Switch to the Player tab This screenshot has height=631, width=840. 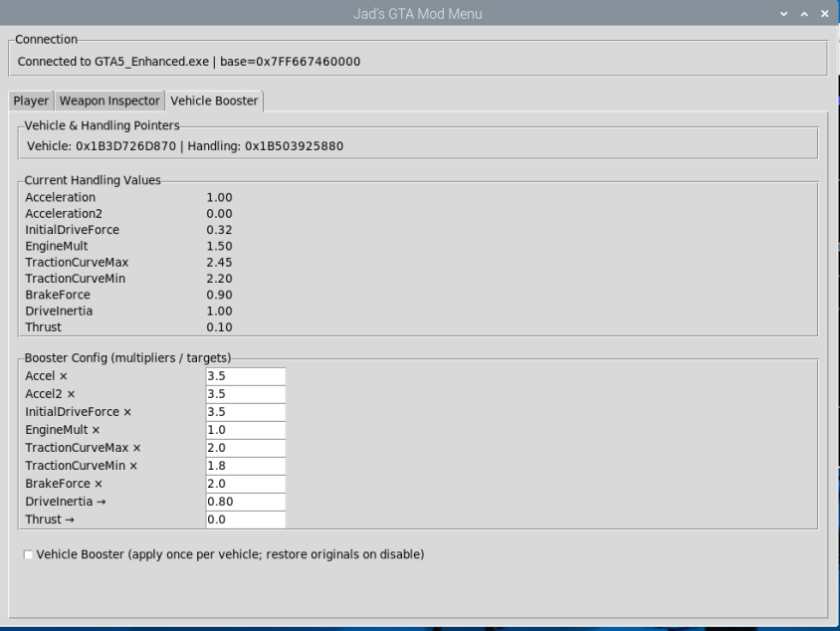(31, 101)
